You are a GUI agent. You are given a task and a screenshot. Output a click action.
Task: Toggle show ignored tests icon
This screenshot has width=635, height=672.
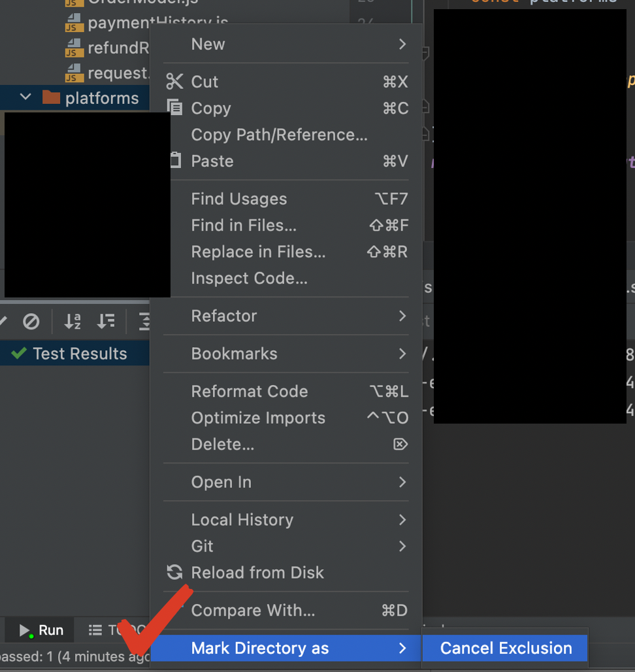(31, 322)
